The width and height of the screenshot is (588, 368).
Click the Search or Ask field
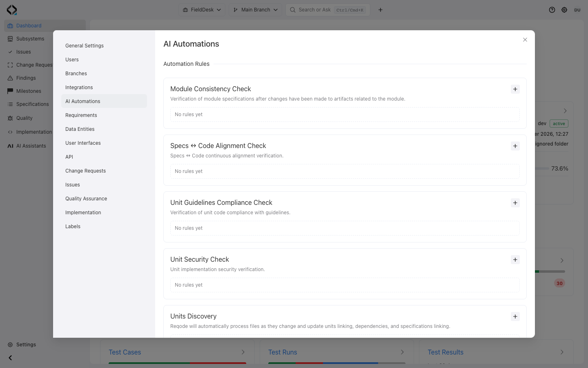click(x=328, y=10)
